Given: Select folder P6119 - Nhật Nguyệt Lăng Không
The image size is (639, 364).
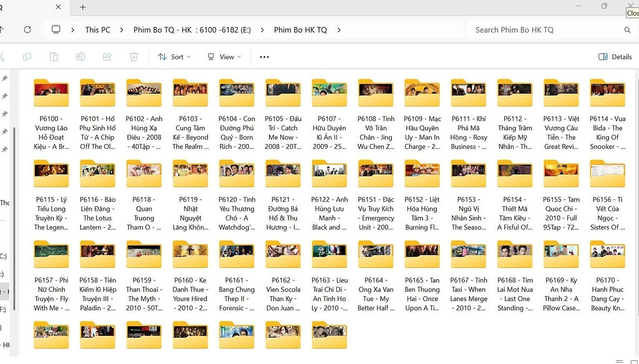Looking at the screenshot, I should [190, 196].
